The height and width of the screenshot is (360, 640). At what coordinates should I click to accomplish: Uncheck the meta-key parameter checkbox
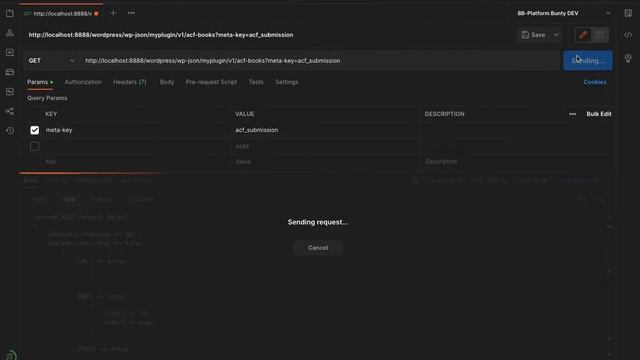pos(35,130)
